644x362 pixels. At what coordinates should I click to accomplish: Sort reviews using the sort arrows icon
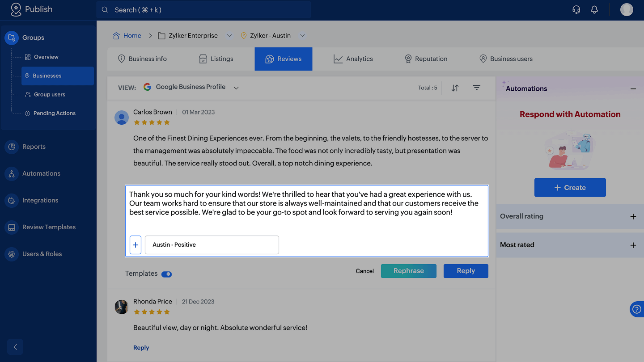coord(455,88)
